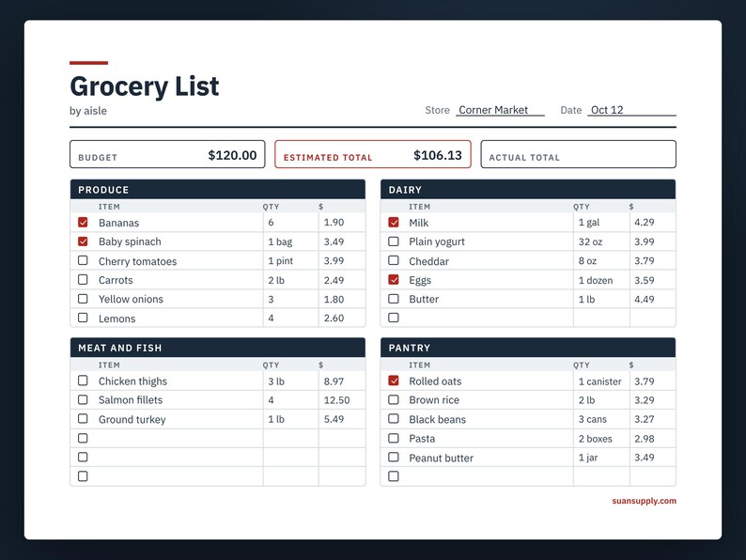
Task: Click the Actual Total box
Action: click(578, 154)
